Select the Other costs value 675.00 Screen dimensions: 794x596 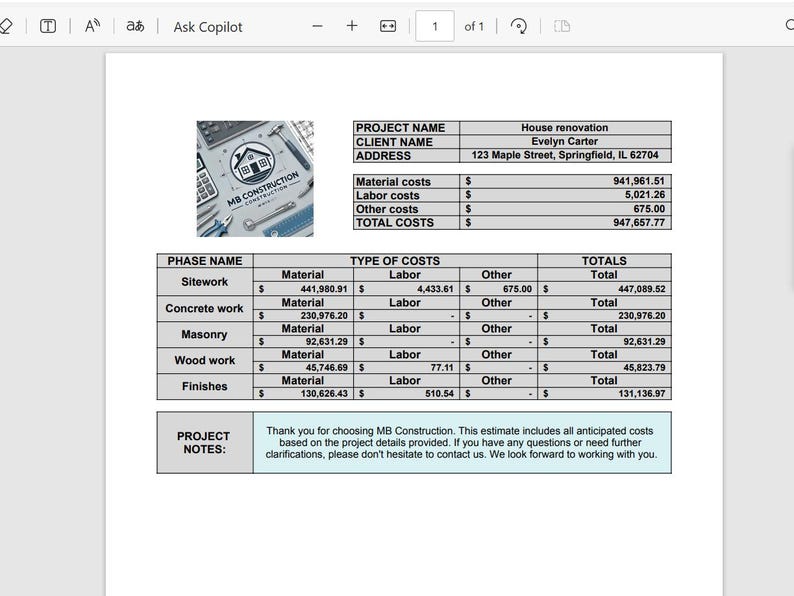click(x=649, y=209)
